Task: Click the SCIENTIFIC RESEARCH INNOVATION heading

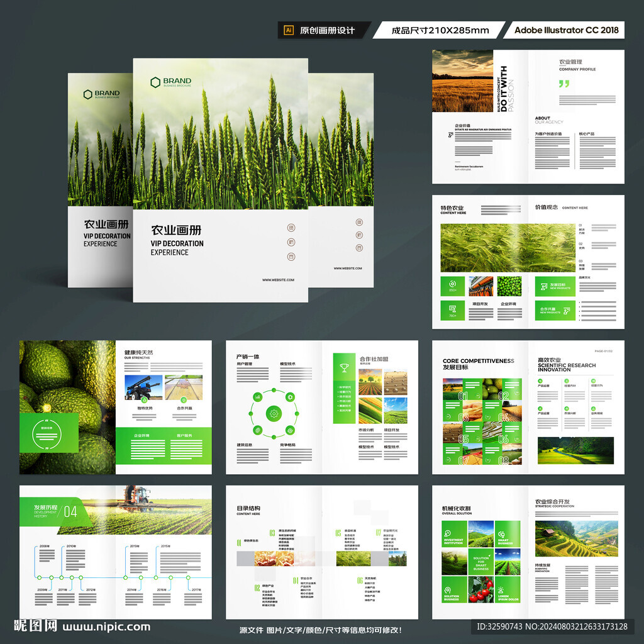Action: pyautogui.click(x=567, y=367)
